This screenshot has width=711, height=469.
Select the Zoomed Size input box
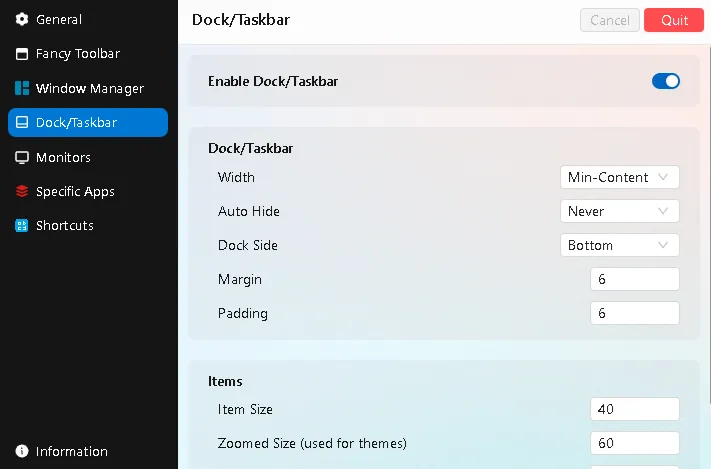(634, 443)
